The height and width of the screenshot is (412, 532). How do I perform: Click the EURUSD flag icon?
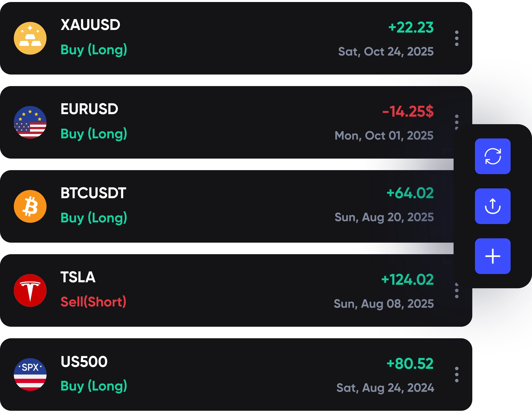click(x=30, y=122)
